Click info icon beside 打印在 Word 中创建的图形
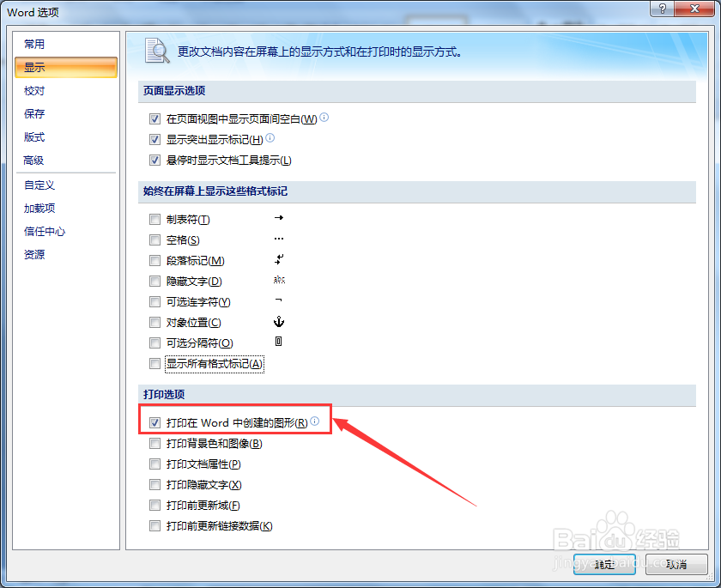This screenshot has height=588, width=721. click(x=315, y=421)
